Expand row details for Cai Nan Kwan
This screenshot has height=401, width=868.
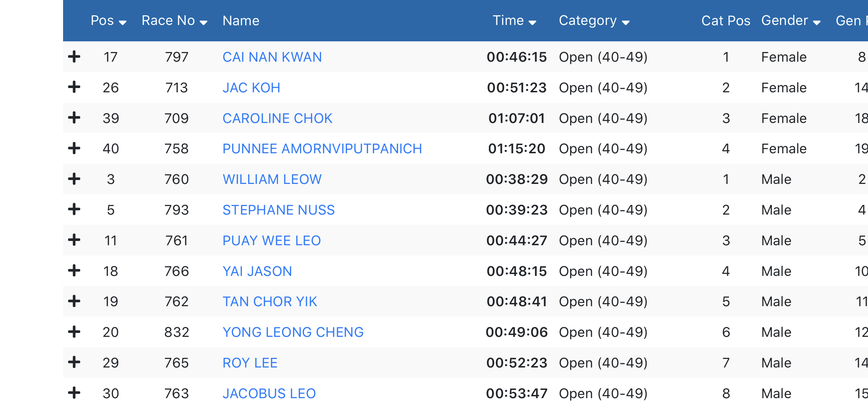click(x=74, y=57)
